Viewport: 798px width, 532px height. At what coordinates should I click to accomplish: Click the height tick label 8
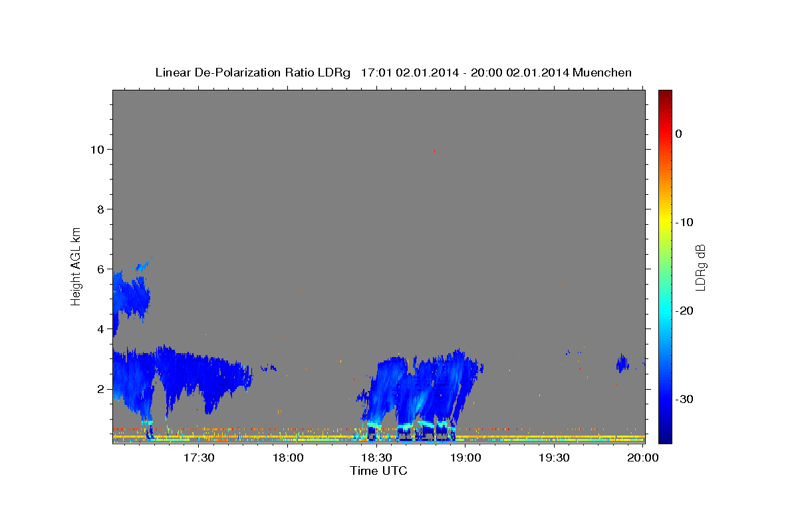(101, 209)
